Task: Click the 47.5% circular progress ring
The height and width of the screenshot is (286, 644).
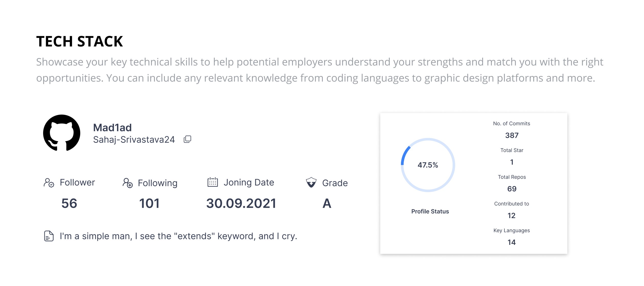Action: pos(428,165)
